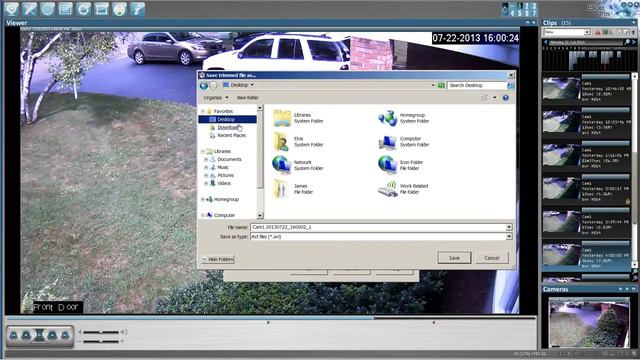Expand the Videos library node

206,183
